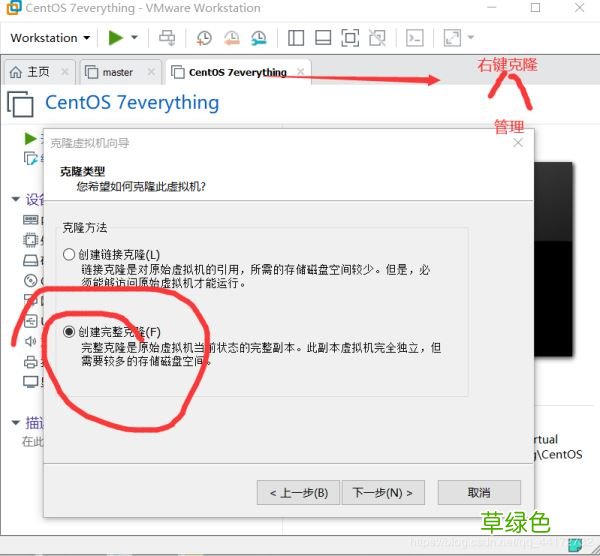
Task: Open the stretch display dropdown arrow
Action: (x=471, y=38)
